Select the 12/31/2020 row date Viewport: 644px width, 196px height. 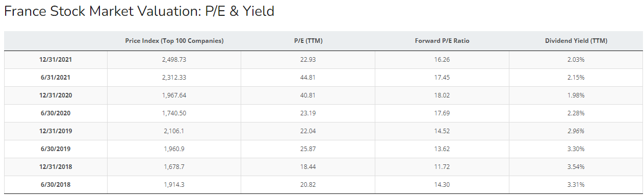(x=56, y=95)
